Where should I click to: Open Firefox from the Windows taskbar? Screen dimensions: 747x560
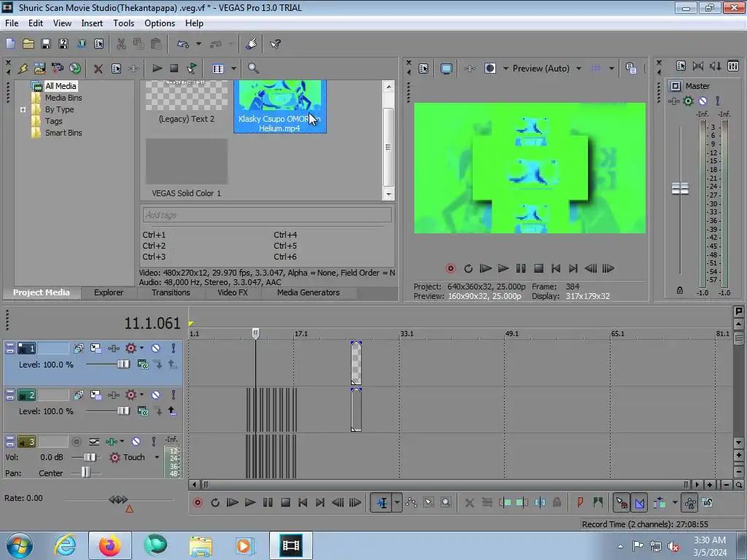tap(110, 545)
